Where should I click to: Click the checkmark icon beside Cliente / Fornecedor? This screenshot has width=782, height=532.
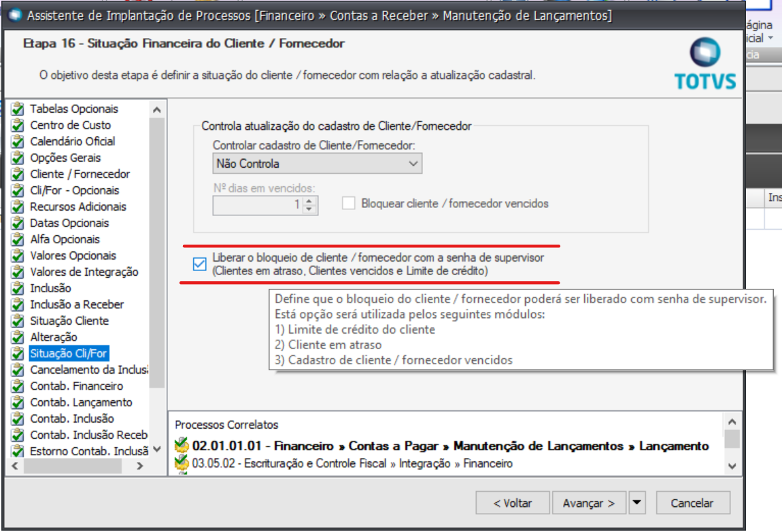(x=18, y=174)
